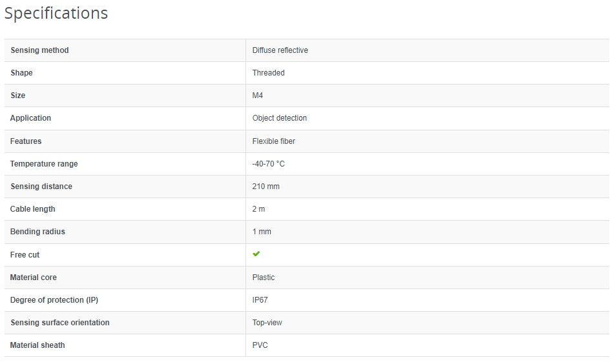Click the green Free cut checkmark
This screenshot has height=364, width=615.
point(256,254)
